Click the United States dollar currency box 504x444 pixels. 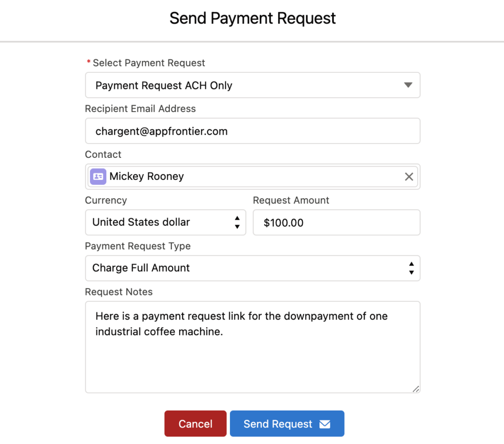(x=165, y=222)
